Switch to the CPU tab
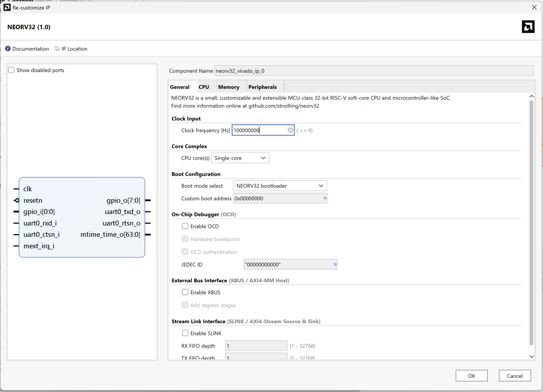Screen dimensions: 543x392 pos(204,87)
